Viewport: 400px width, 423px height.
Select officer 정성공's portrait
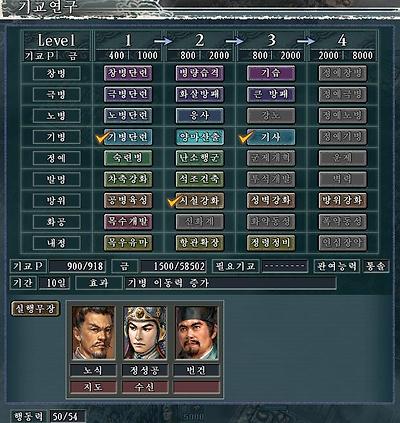point(145,333)
